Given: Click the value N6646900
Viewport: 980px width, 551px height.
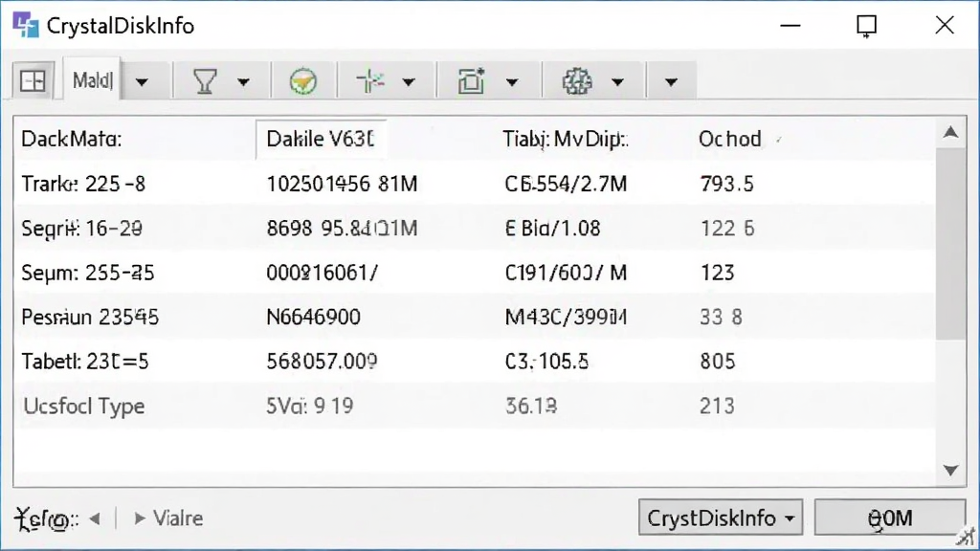Looking at the screenshot, I should 314,317.
